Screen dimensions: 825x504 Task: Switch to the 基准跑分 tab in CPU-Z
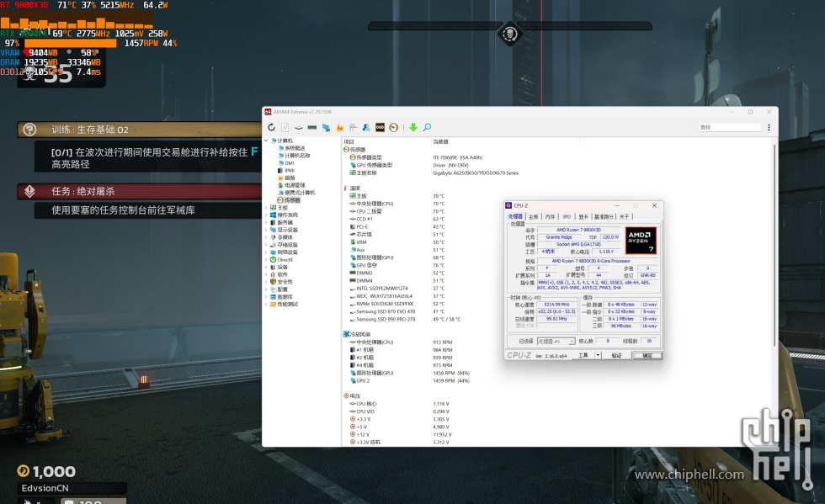[604, 217]
